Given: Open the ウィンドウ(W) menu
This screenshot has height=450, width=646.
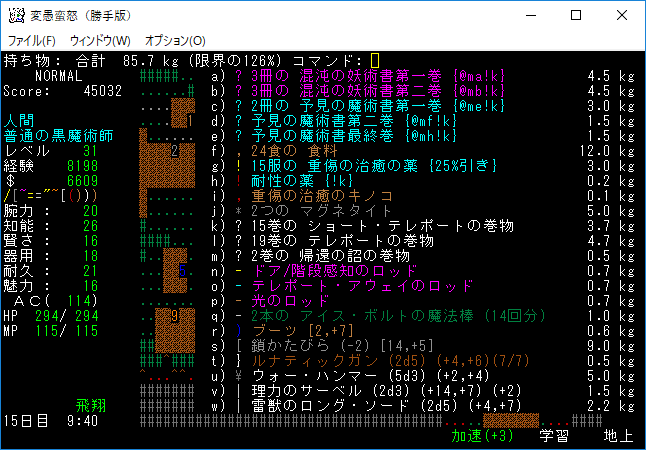Looking at the screenshot, I should pos(100,40).
